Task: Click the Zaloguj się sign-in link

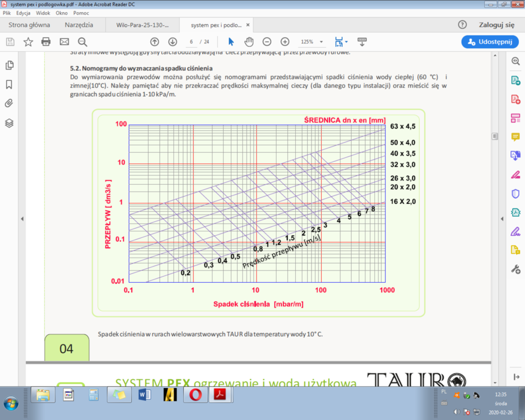Action: point(496,25)
